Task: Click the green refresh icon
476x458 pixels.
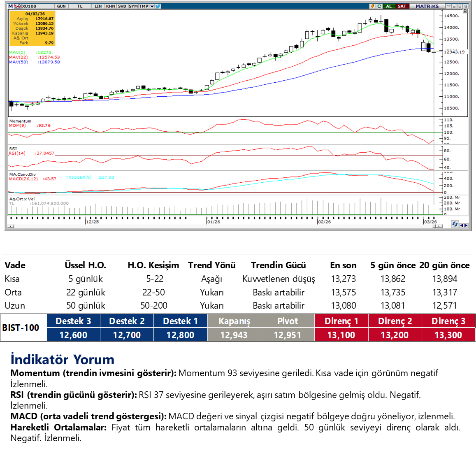Action: tap(379, 6)
